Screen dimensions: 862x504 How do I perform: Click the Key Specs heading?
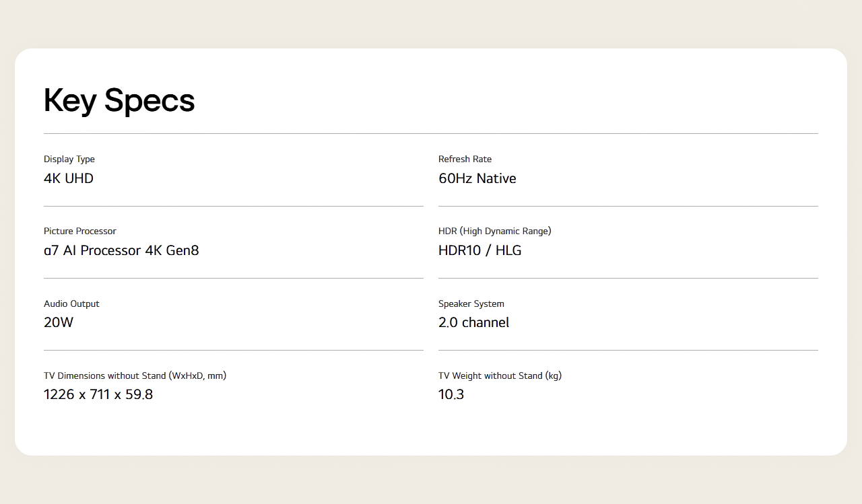coord(119,101)
